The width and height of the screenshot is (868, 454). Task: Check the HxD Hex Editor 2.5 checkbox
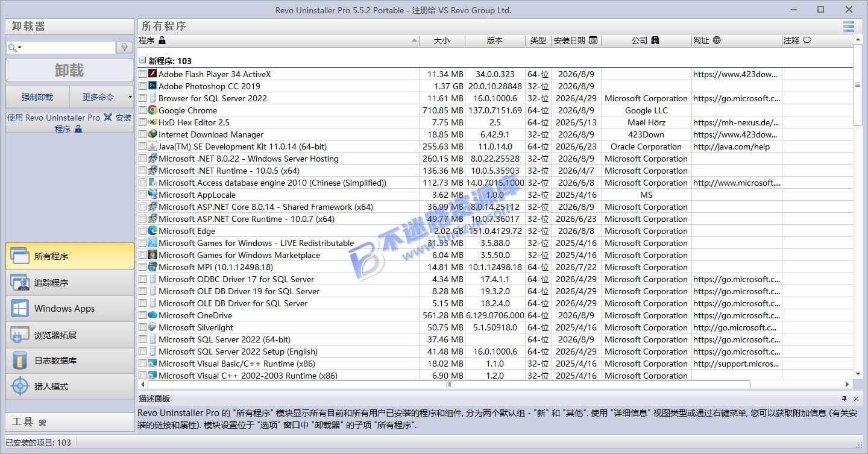coord(142,122)
